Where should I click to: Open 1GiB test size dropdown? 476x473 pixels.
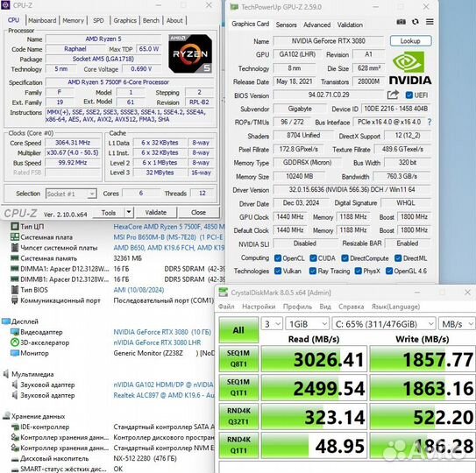click(307, 324)
